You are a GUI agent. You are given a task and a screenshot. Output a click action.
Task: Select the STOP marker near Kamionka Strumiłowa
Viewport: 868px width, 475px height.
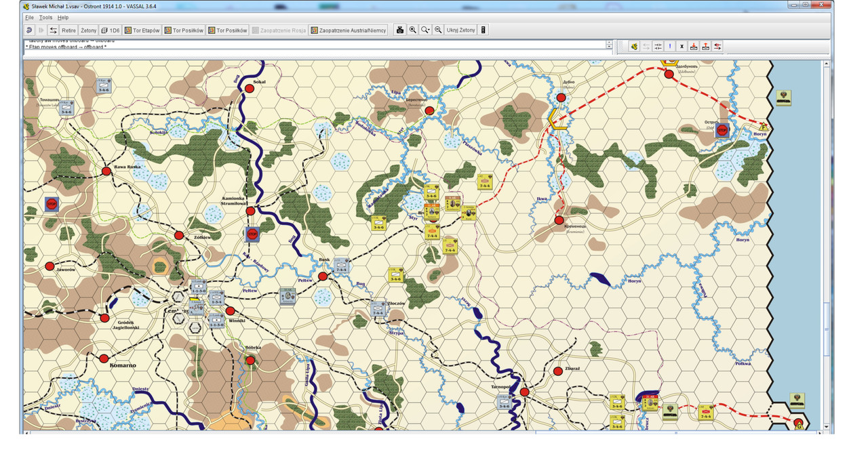pos(252,234)
